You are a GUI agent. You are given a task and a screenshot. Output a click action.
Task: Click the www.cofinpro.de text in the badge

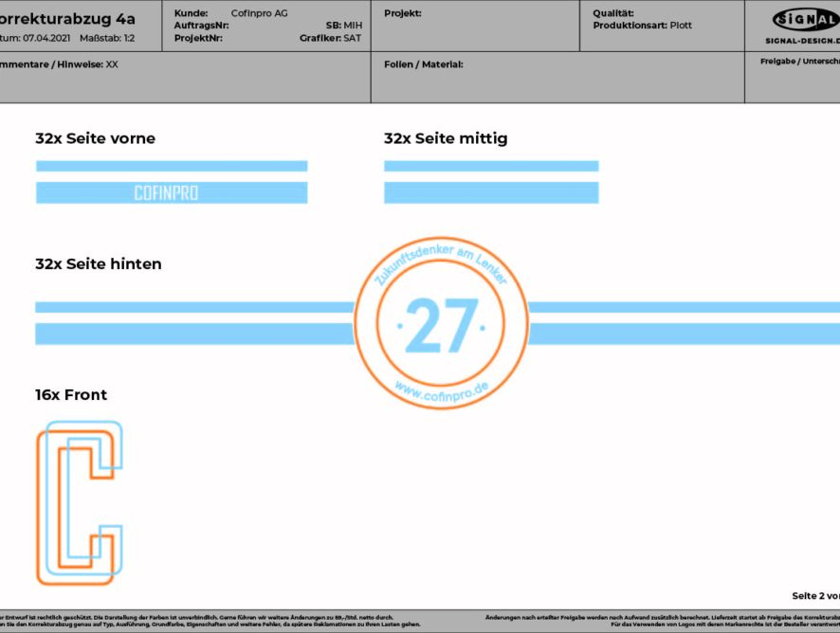[x=442, y=391]
